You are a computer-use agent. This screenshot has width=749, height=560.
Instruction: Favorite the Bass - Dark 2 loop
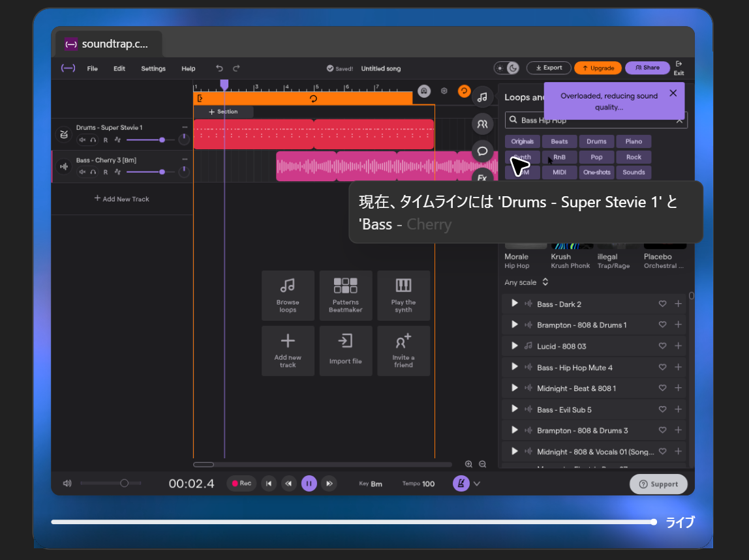click(662, 304)
